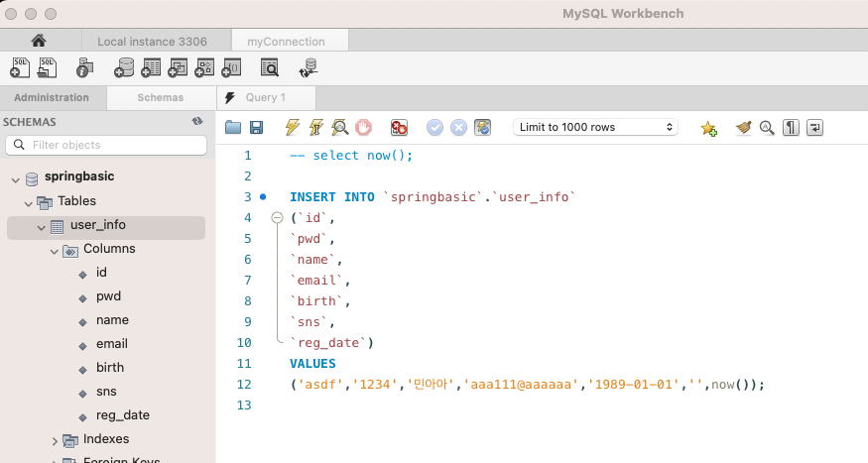Click the 'aaa111@aaaaaa' string value
The image size is (868, 463).
pyautogui.click(x=521, y=385)
